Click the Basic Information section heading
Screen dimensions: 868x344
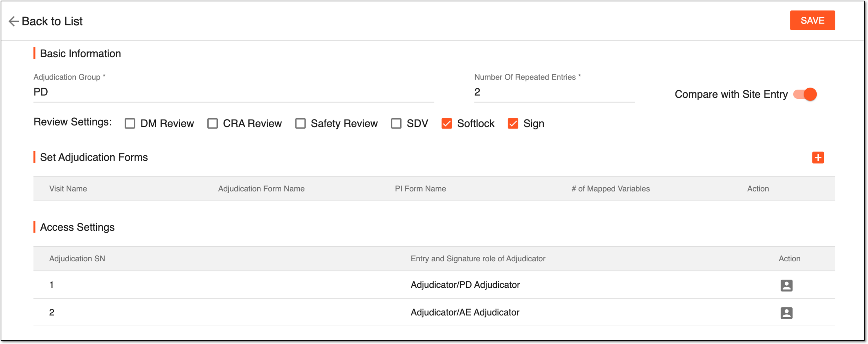tap(81, 54)
